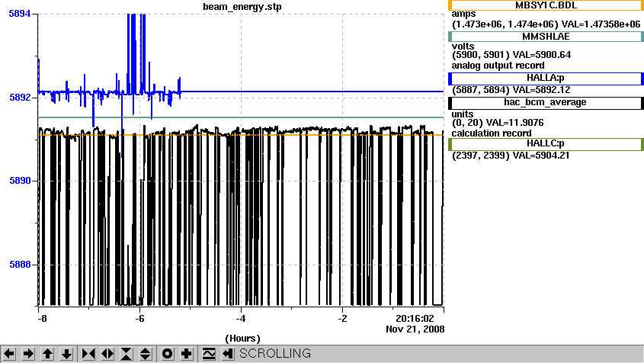Screen dimensions: 644x363
Task: Click the 'volts' units label
Action: (463, 46)
